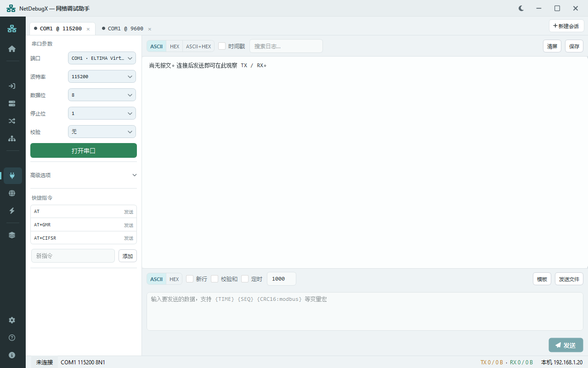Choose HEX send format
Viewport: 588px width, 368px height.
coord(174,279)
